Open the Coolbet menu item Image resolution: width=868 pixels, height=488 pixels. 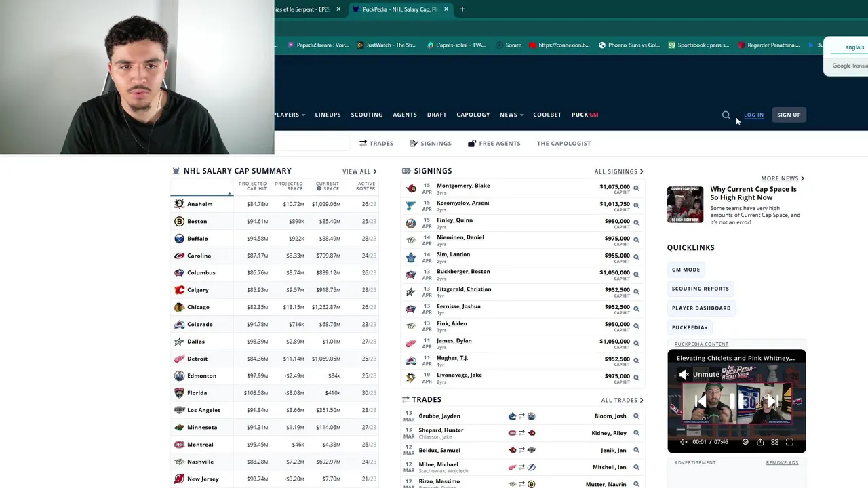[547, 115]
